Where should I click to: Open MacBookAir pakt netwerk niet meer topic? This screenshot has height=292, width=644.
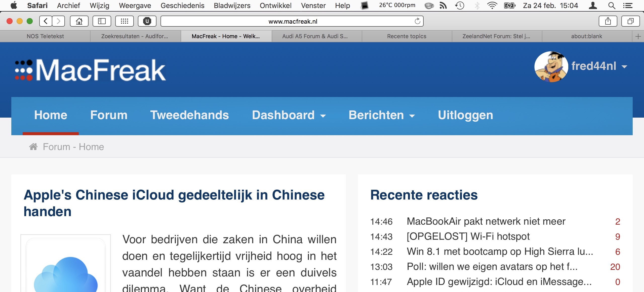point(486,221)
